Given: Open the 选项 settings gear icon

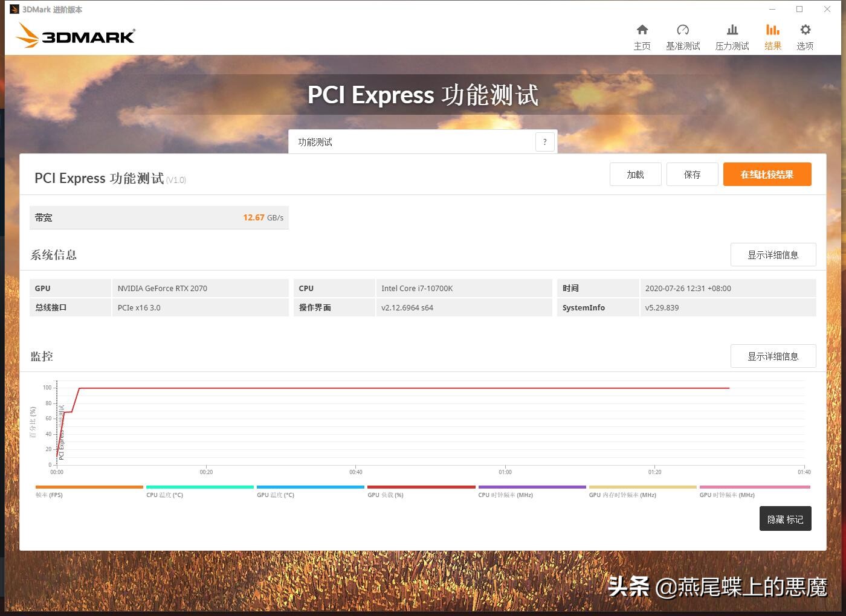Looking at the screenshot, I should tap(805, 29).
